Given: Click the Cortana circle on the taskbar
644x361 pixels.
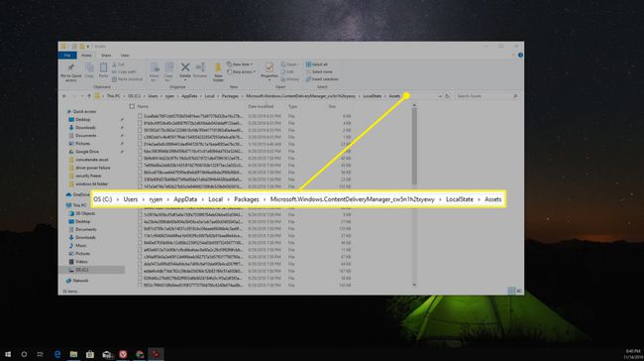Looking at the screenshot, I should click(24, 354).
